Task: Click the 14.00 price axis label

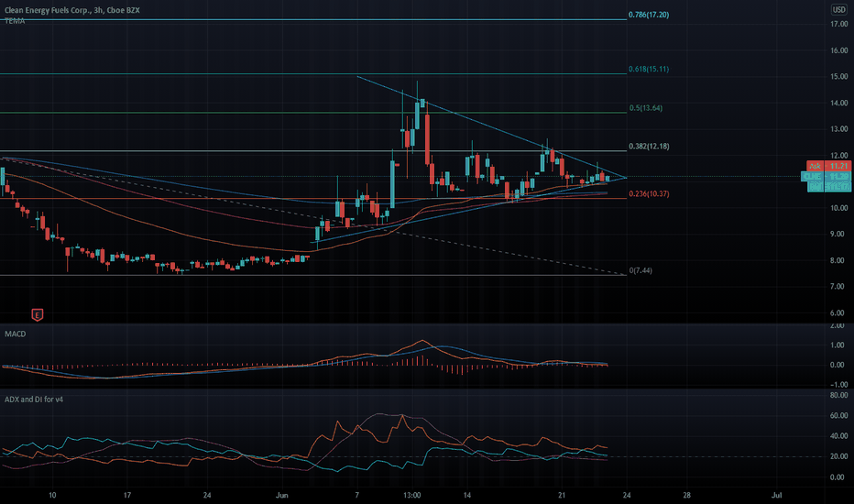Action: point(838,103)
